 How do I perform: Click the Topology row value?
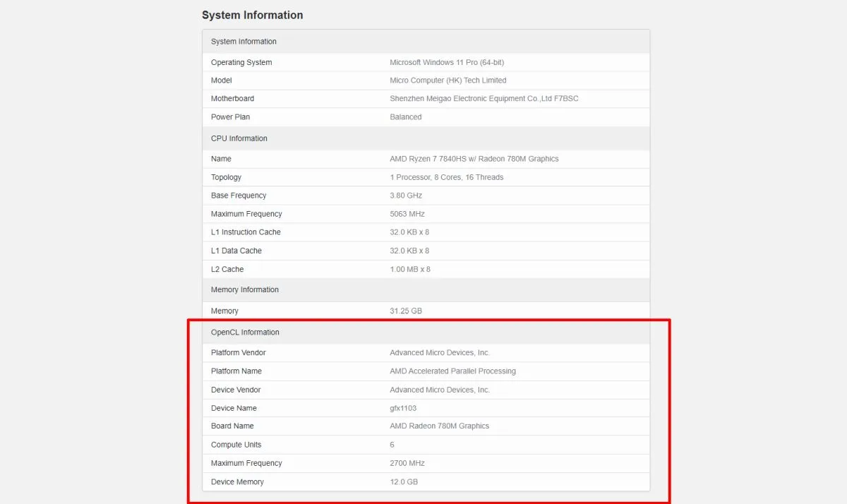click(446, 177)
